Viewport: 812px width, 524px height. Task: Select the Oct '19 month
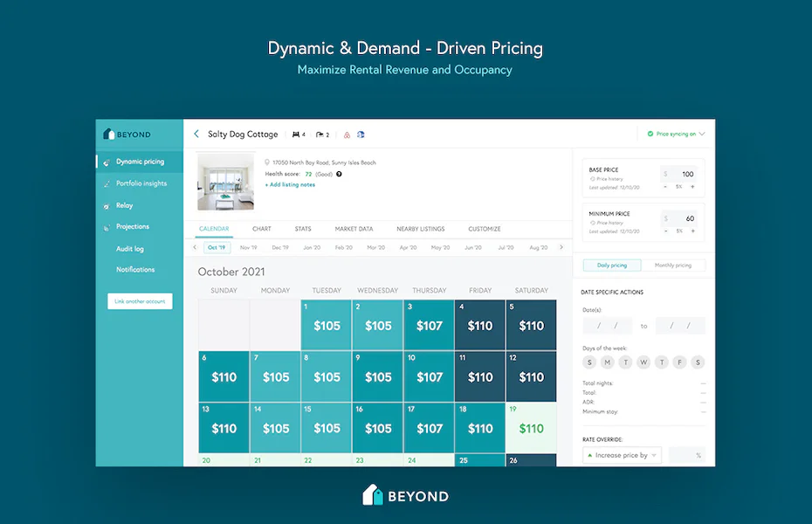point(217,247)
